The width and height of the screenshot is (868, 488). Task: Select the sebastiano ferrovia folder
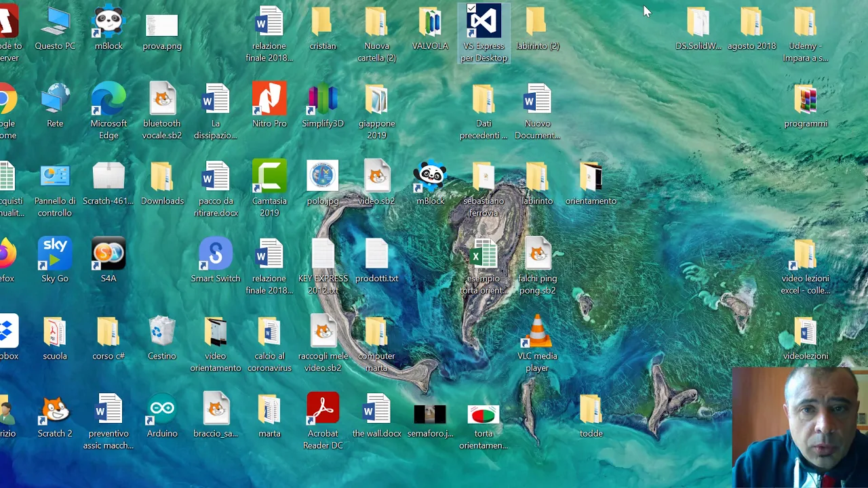(484, 188)
